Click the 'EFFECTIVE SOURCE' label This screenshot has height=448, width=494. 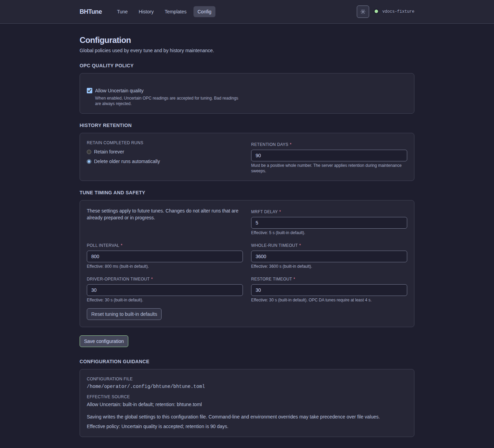(x=108, y=397)
